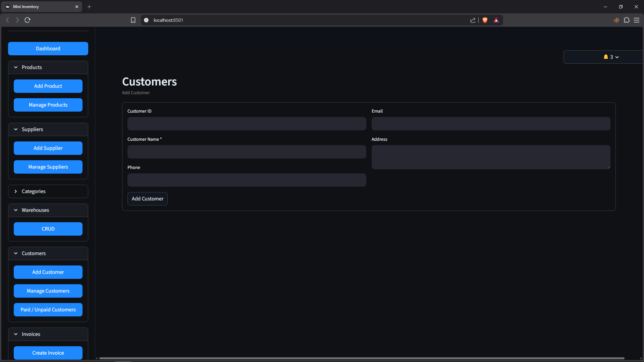
Task: Click the share page icon
Action: coord(473,20)
